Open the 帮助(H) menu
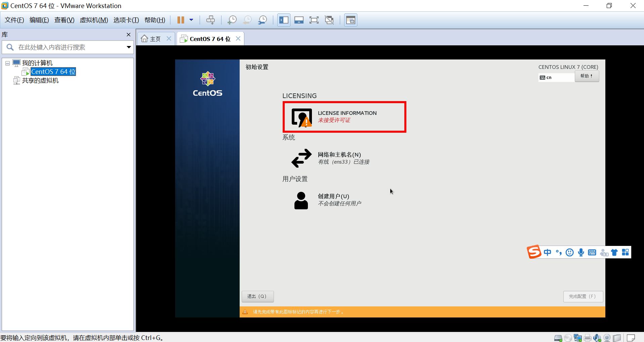Screen dimensions: 644x342 click(155, 20)
